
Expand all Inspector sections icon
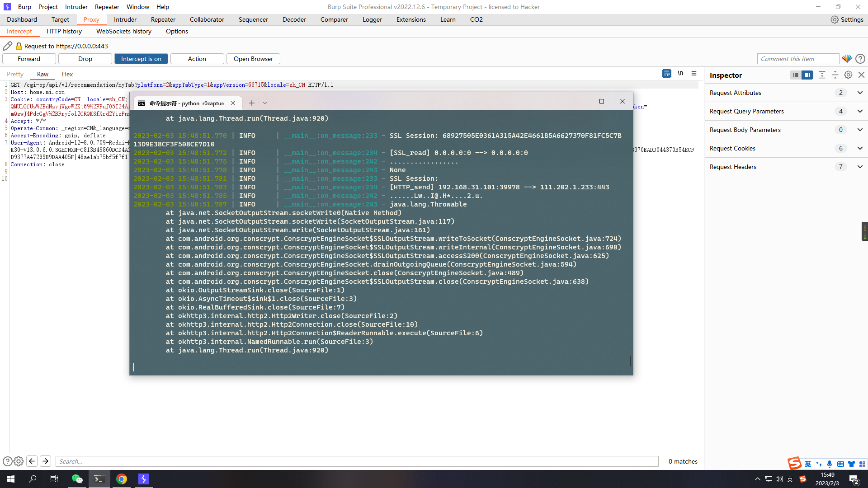pyautogui.click(x=822, y=75)
